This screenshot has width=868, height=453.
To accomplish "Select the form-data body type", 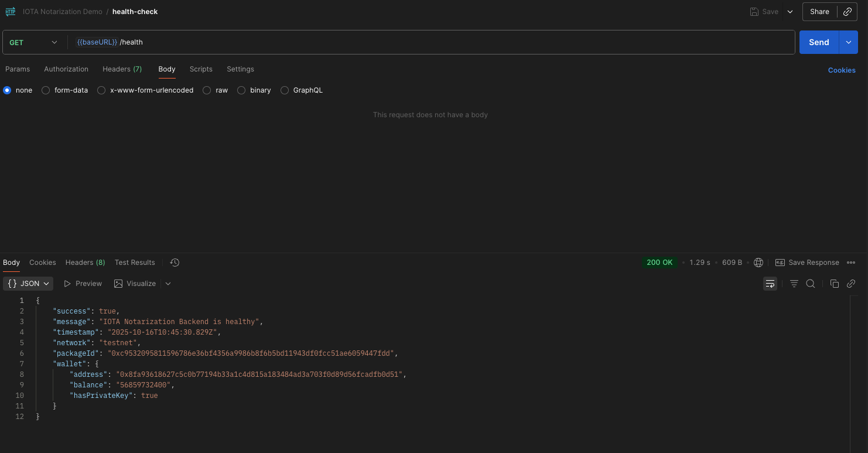I will point(46,90).
